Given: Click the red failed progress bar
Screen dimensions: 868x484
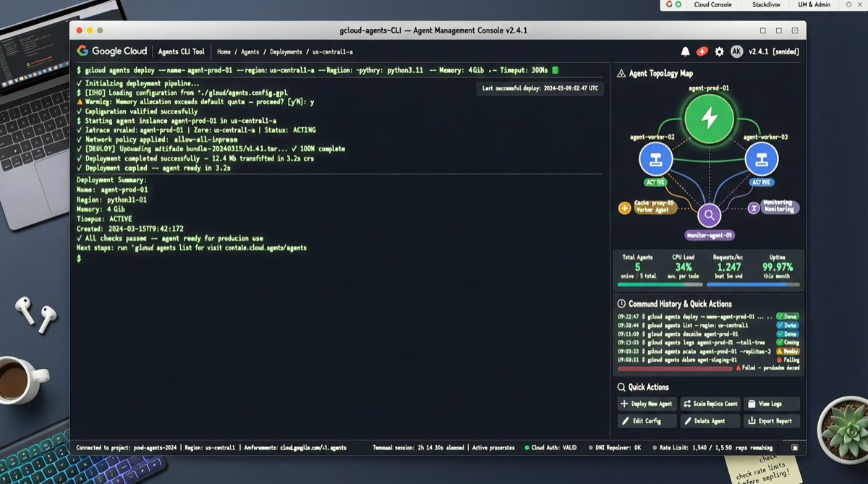Looking at the screenshot, I should pyautogui.click(x=675, y=368).
